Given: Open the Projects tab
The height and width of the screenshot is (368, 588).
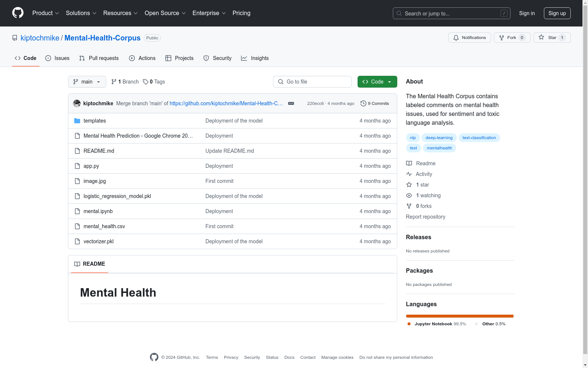Looking at the screenshot, I should [x=179, y=58].
